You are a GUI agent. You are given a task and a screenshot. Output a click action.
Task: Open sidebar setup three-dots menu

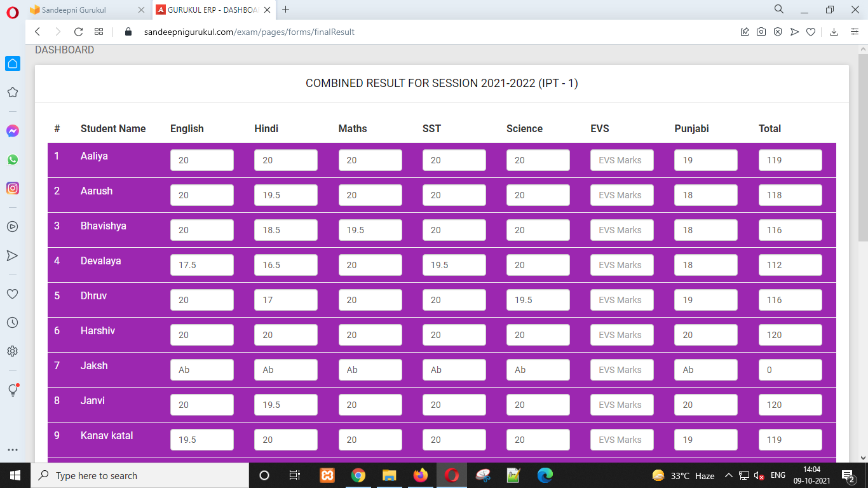[13, 450]
